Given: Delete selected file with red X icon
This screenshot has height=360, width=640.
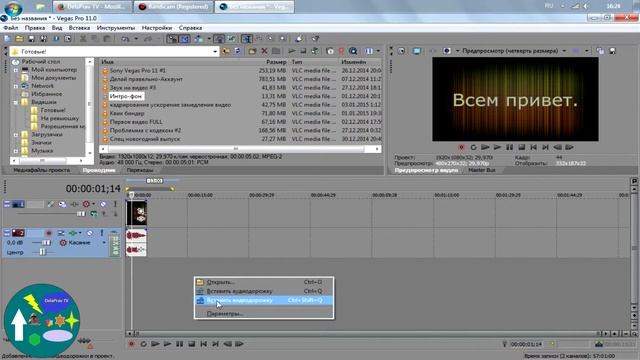Looking at the screenshot, I should point(264,51).
